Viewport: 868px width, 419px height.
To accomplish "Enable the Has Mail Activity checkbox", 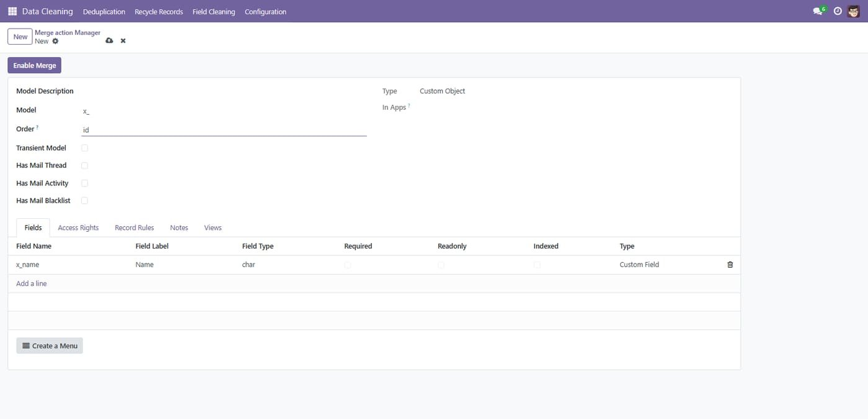I will [x=85, y=183].
